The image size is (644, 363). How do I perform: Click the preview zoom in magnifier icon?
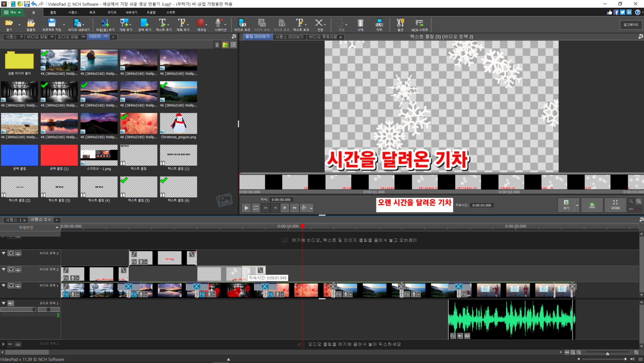click(x=639, y=201)
